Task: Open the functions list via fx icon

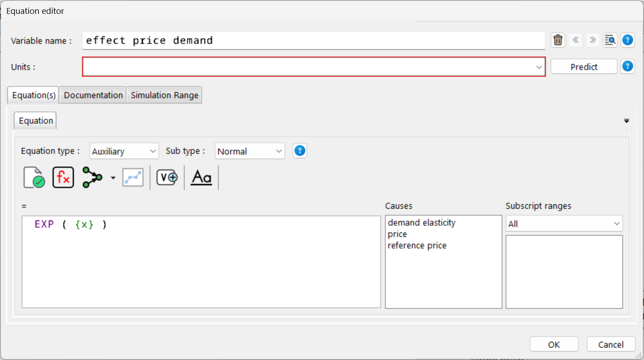Action: pos(63,177)
